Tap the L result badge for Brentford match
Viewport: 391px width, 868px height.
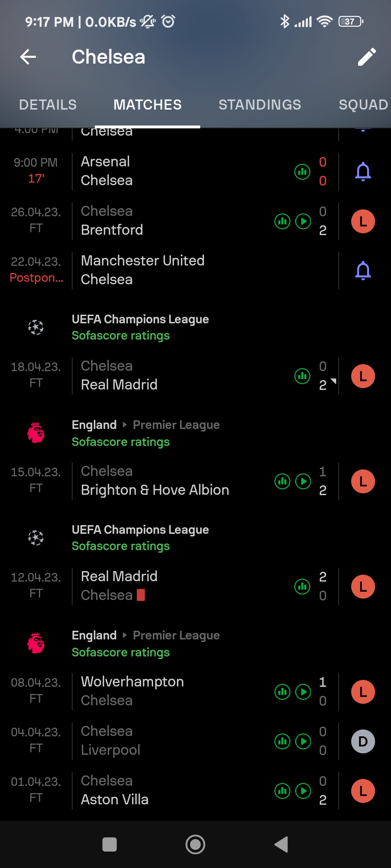[363, 221]
